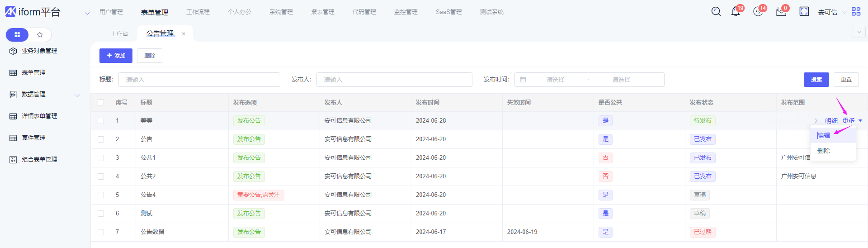Close the 公告管理 tab
Screen dimensions: 868x248
tap(184, 34)
